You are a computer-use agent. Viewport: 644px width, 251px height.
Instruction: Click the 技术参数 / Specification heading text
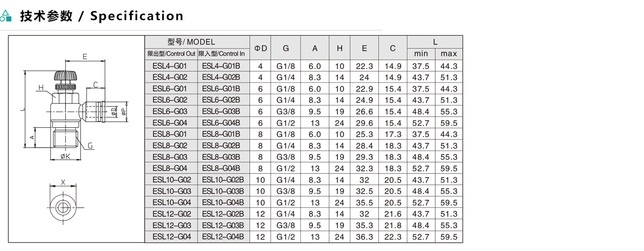pyautogui.click(x=102, y=16)
